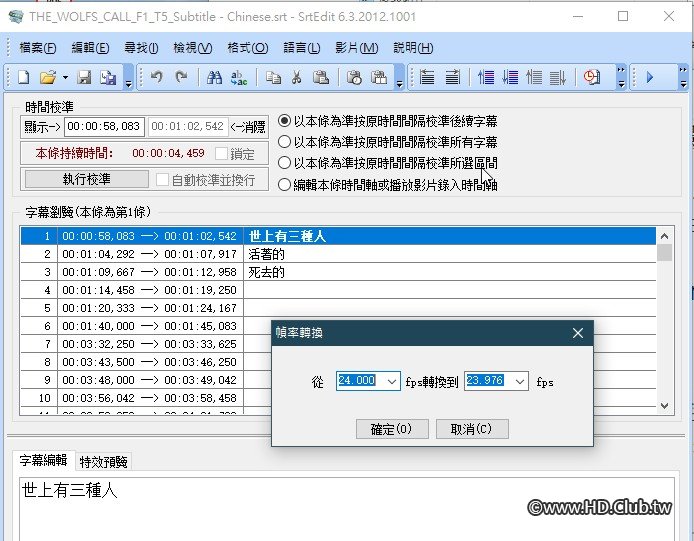Image resolution: width=694 pixels, height=541 pixels.
Task: Switch to the 特效預覽 tab
Action: [x=104, y=462]
